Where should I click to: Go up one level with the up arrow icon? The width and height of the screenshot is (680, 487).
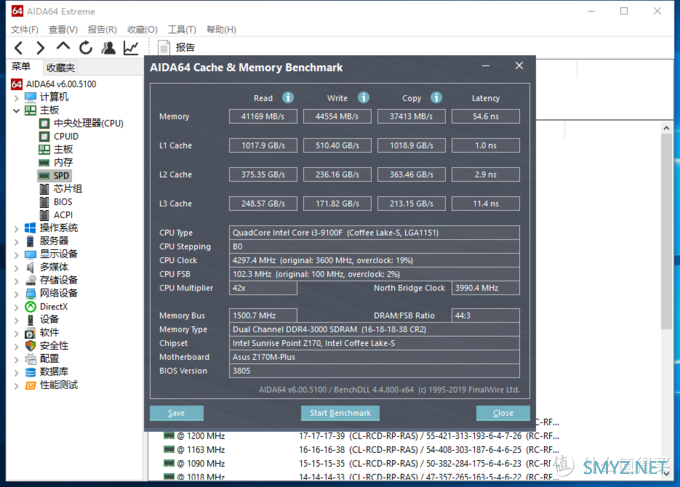coord(63,47)
